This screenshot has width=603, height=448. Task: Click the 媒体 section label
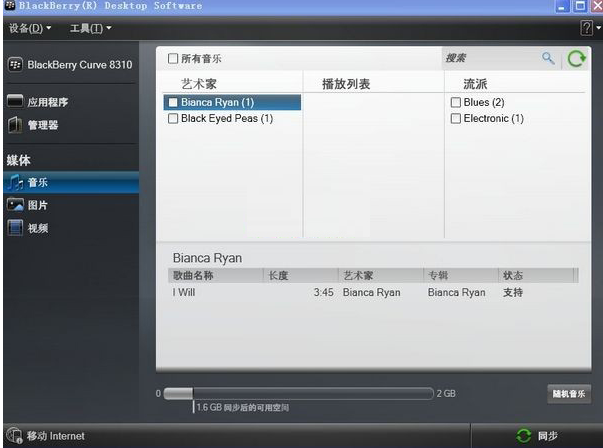coord(18,160)
